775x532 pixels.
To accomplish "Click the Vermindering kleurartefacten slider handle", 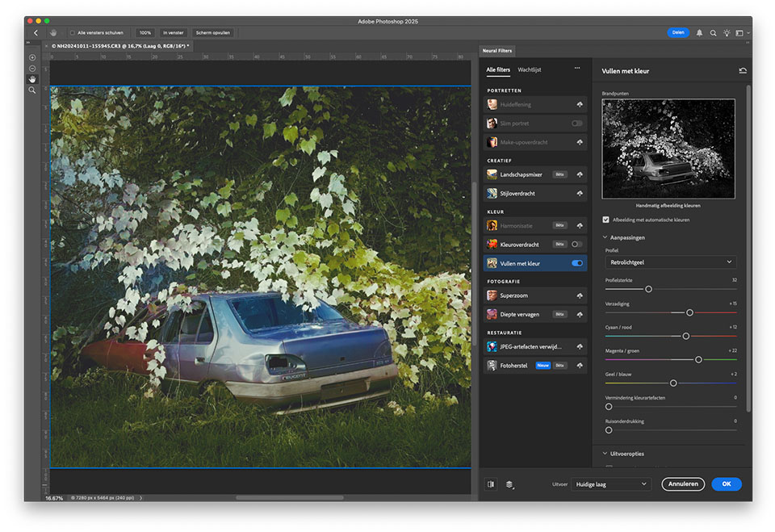I will point(609,406).
